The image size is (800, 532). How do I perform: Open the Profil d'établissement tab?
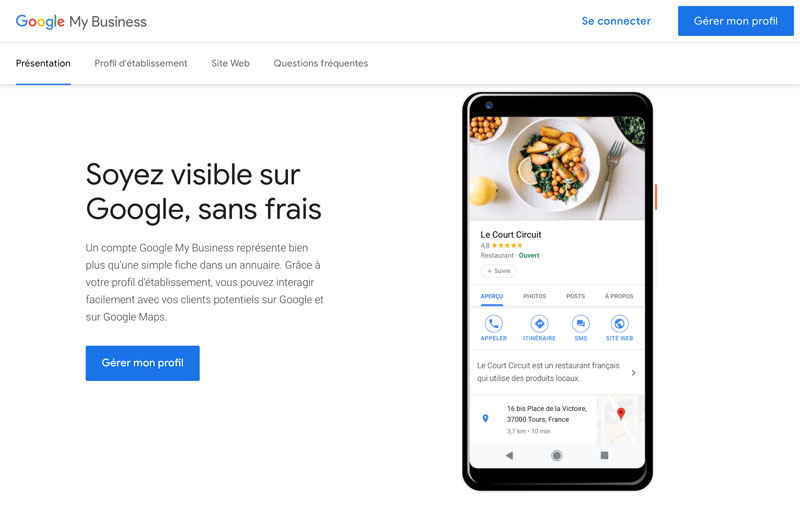141,63
